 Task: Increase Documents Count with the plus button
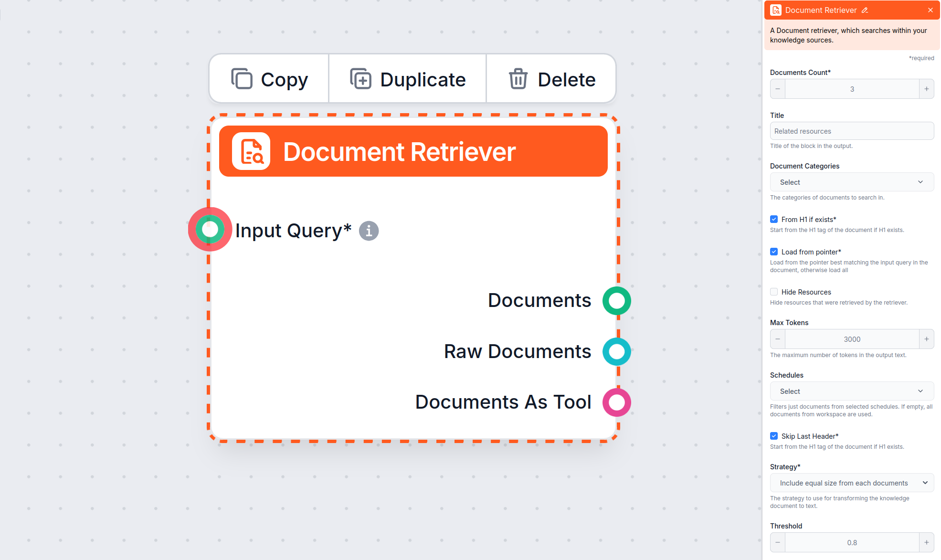click(926, 89)
